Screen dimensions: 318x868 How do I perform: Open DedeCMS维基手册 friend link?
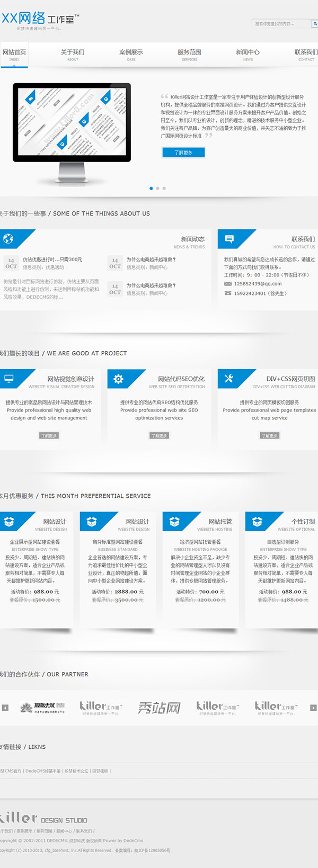pos(43,771)
